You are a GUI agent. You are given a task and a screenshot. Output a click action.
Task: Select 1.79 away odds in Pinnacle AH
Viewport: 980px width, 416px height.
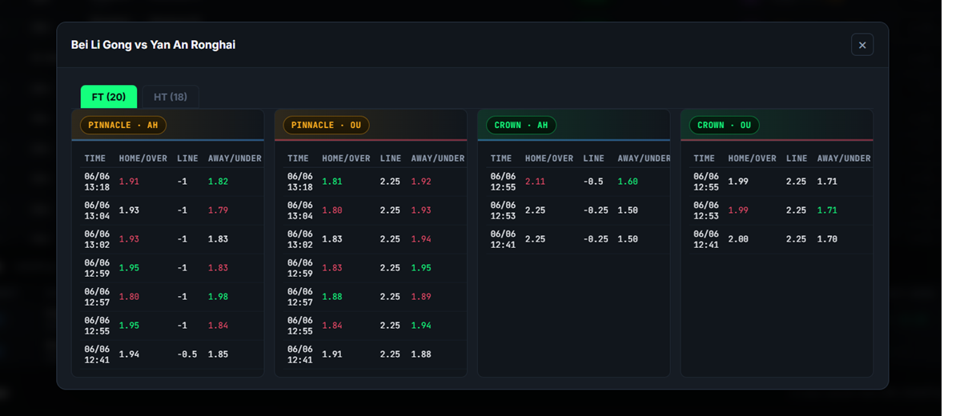click(218, 210)
